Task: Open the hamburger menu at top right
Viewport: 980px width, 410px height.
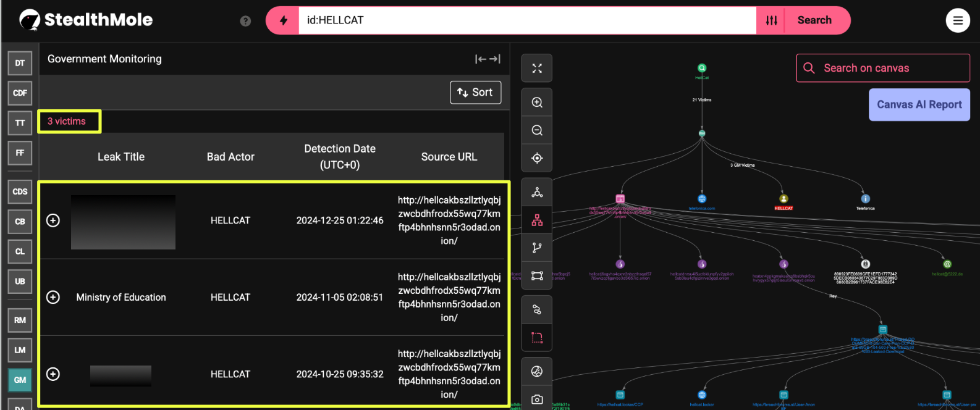Action: (957, 20)
